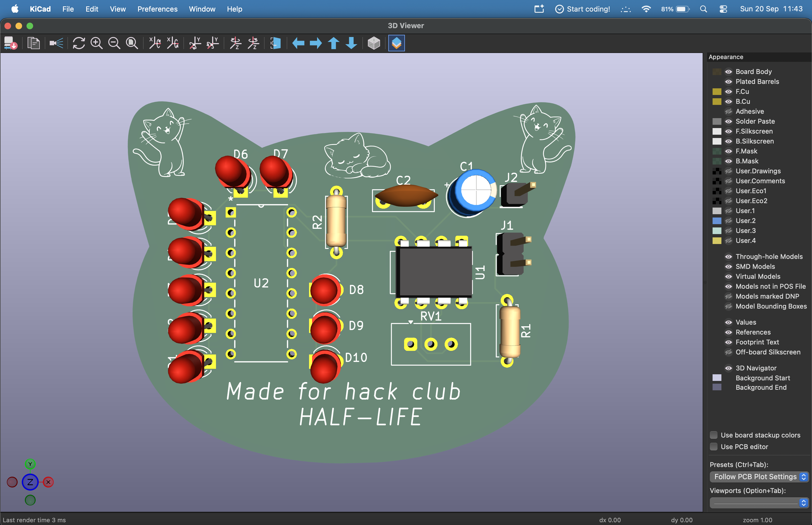Toggle the Appearance manager layers icon
Screen dimensions: 812x525
(x=396, y=43)
